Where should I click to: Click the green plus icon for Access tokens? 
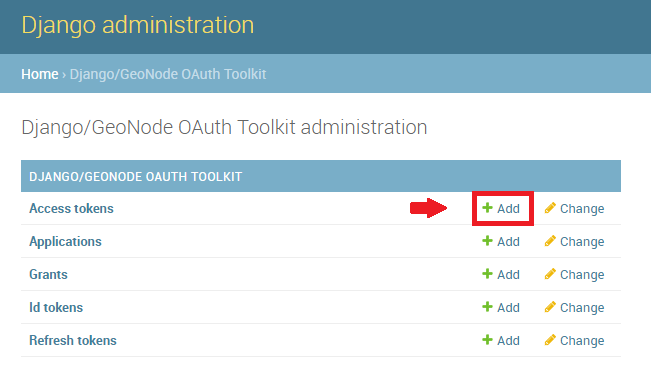tap(487, 208)
